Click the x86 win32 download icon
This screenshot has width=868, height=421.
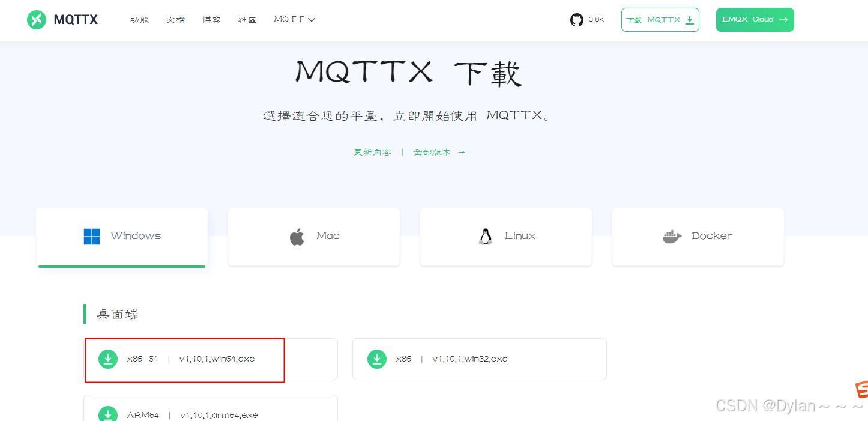(x=377, y=359)
